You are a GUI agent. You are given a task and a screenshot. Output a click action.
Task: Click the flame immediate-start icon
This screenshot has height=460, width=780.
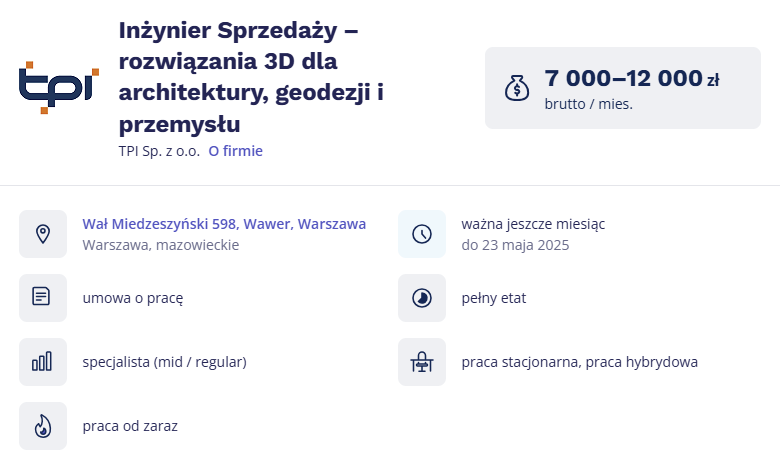[x=43, y=426]
